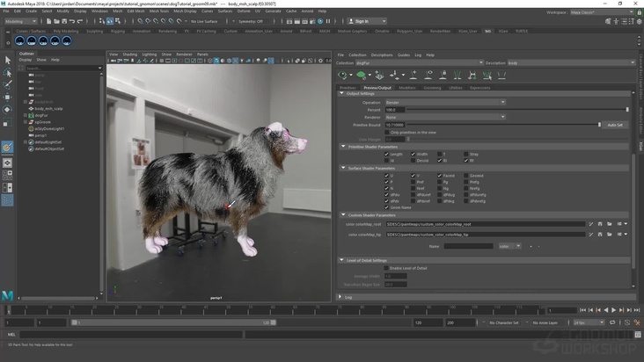Click the color colorMap_root path field
The image size is (644, 362).
tap(485, 224)
